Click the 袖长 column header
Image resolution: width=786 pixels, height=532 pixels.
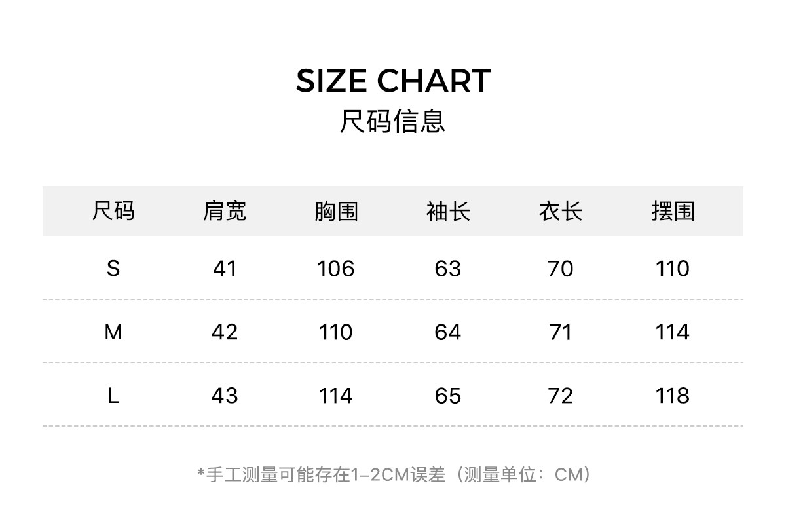click(448, 212)
